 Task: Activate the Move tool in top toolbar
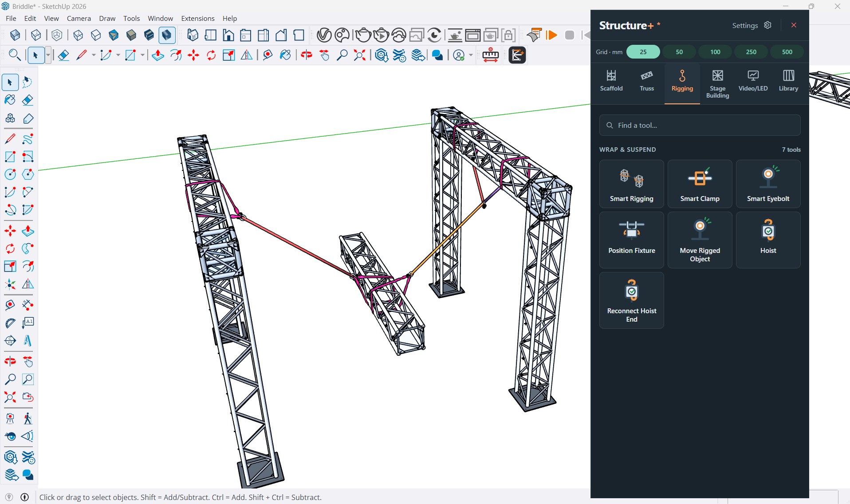193,55
